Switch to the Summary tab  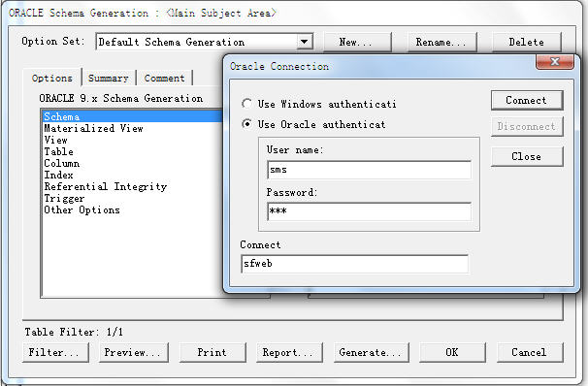pyautogui.click(x=109, y=78)
